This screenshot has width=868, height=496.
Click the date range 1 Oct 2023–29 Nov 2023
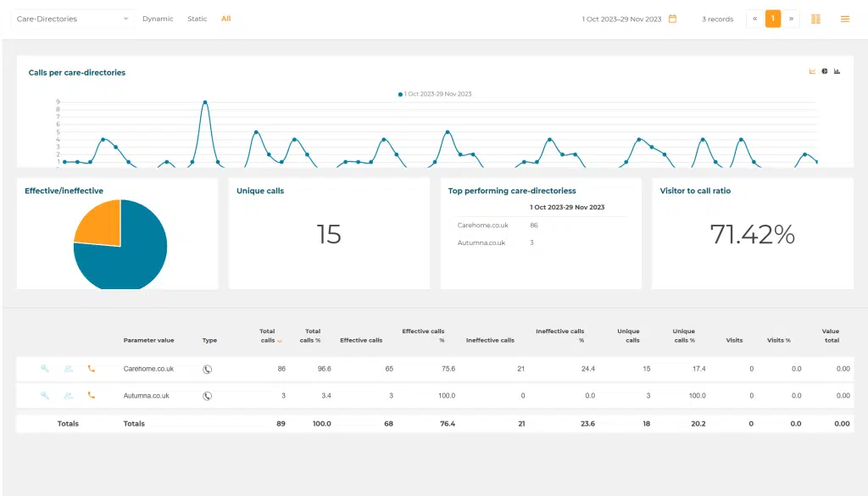point(621,20)
